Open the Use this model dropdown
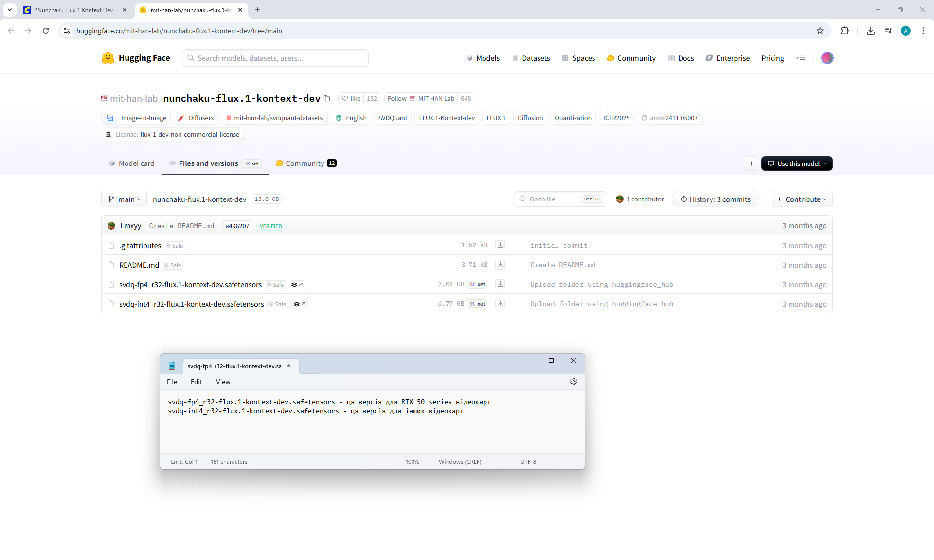 click(797, 163)
